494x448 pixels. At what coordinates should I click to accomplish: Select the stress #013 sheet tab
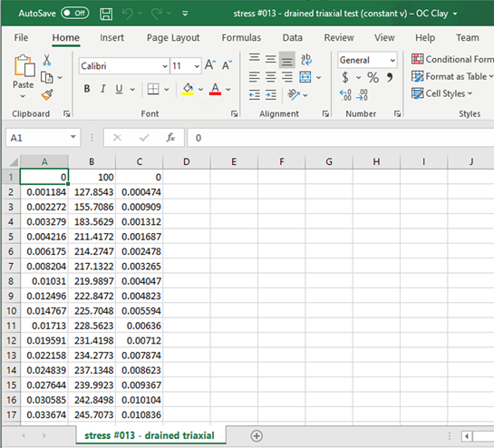click(150, 435)
